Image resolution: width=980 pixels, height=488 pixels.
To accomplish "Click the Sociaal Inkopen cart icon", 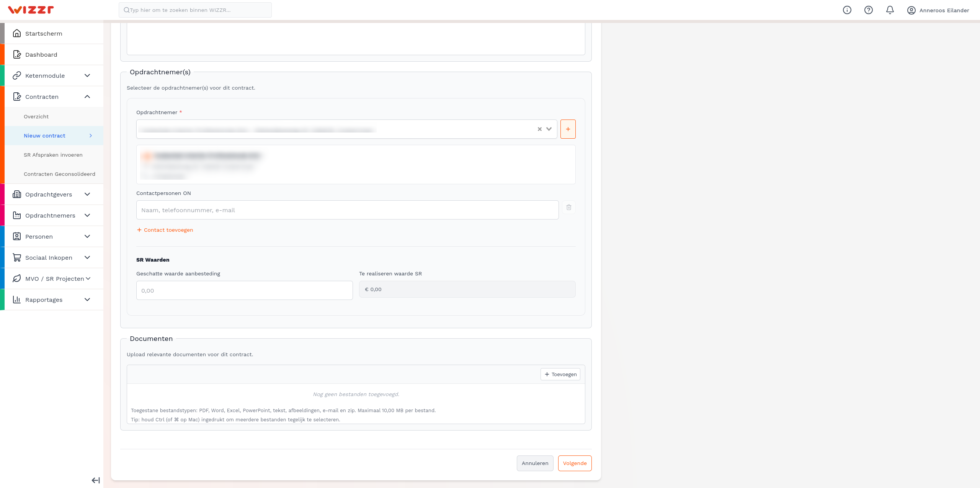I will point(17,257).
